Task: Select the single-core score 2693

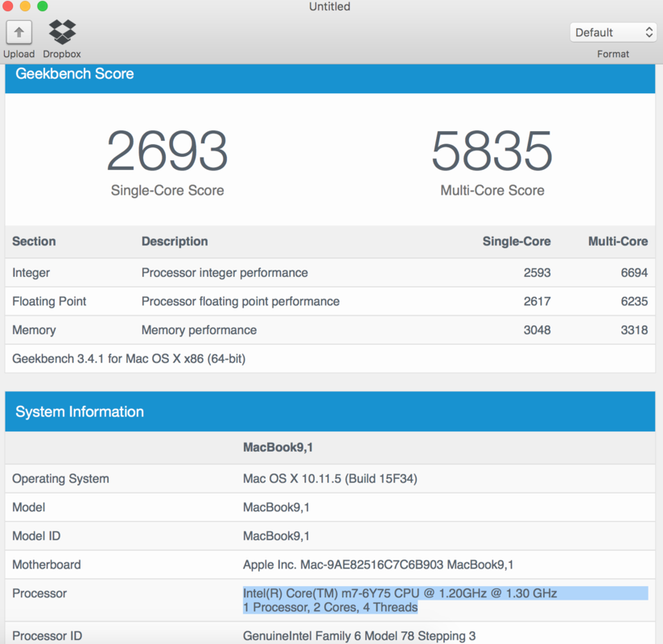Action: pyautogui.click(x=167, y=151)
